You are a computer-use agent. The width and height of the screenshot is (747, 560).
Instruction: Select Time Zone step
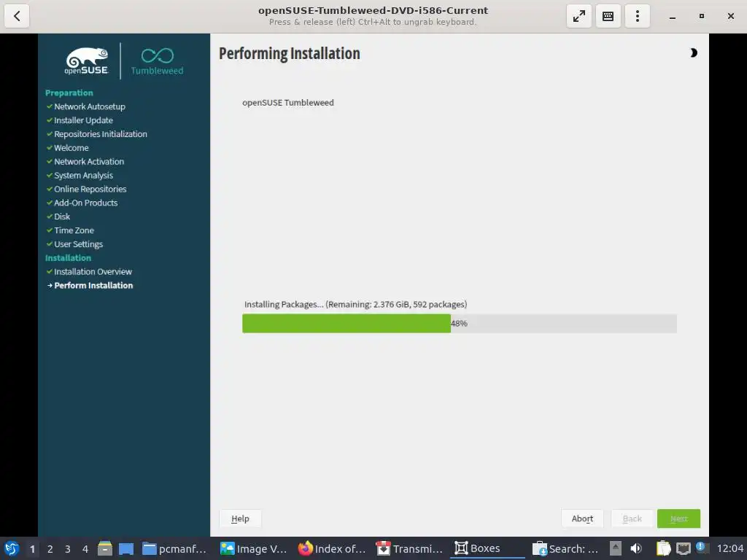[74, 230]
